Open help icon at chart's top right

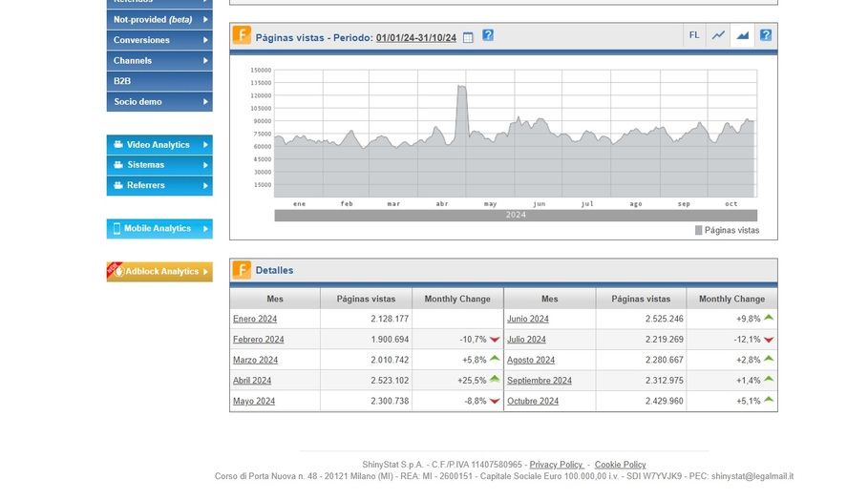pos(765,35)
